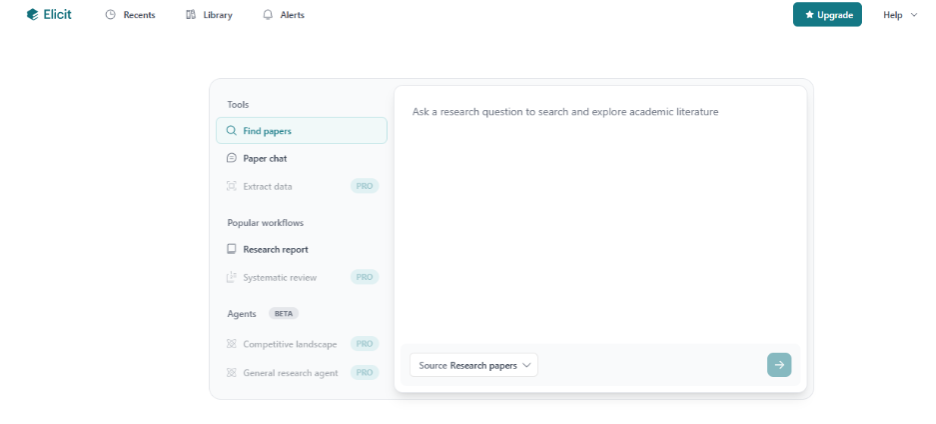Click the Alerts bell icon
This screenshot has height=424, width=936.
pos(268,15)
